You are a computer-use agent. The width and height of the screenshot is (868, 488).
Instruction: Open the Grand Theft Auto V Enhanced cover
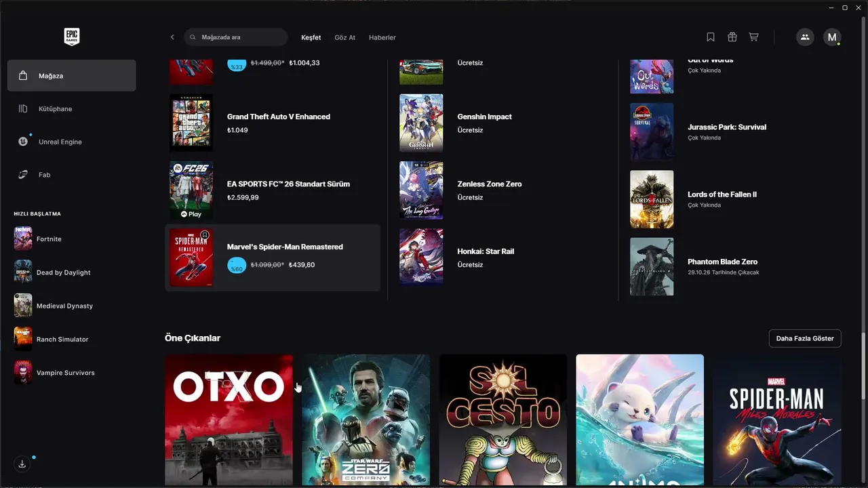tap(191, 123)
